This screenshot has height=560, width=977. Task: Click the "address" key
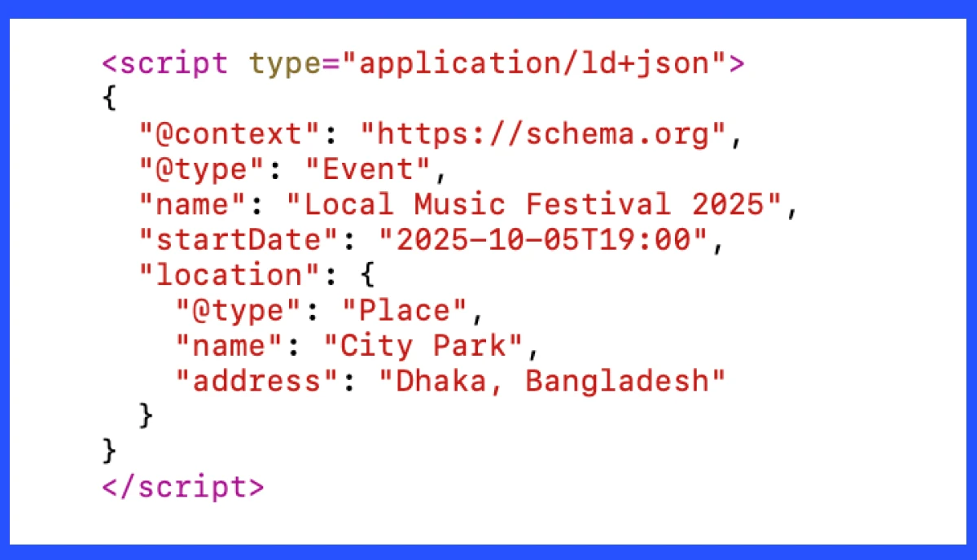(x=257, y=381)
